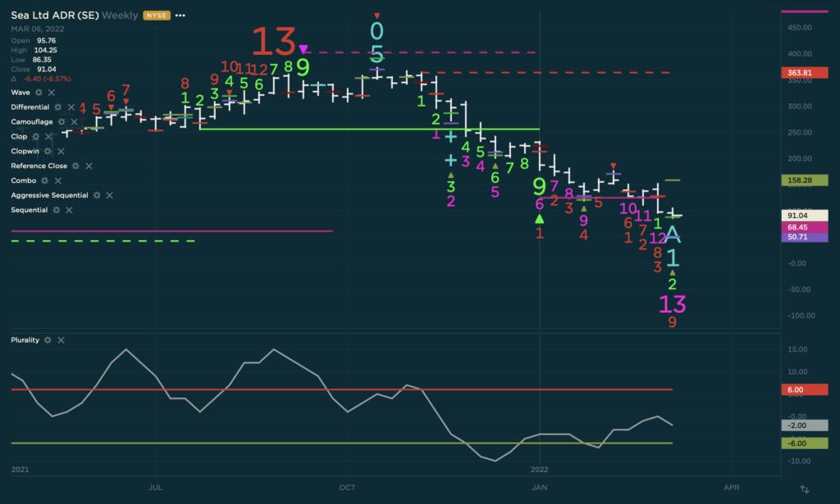This screenshot has width=840, height=504.
Task: Change the Weekly timeframe label
Action: click(x=120, y=16)
